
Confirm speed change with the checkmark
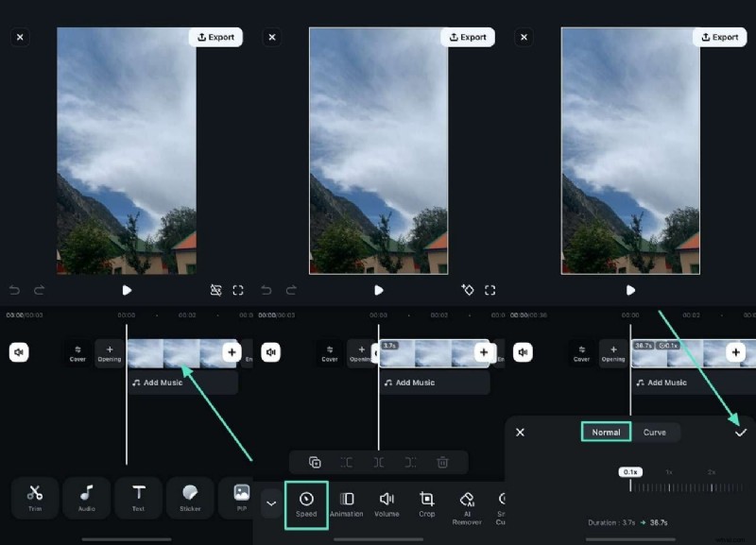pyautogui.click(x=741, y=432)
